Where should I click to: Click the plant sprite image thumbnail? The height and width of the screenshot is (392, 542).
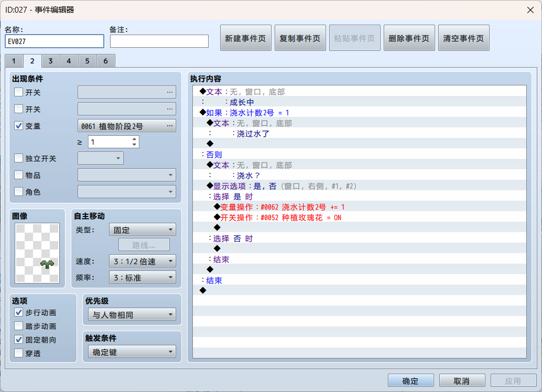37,253
